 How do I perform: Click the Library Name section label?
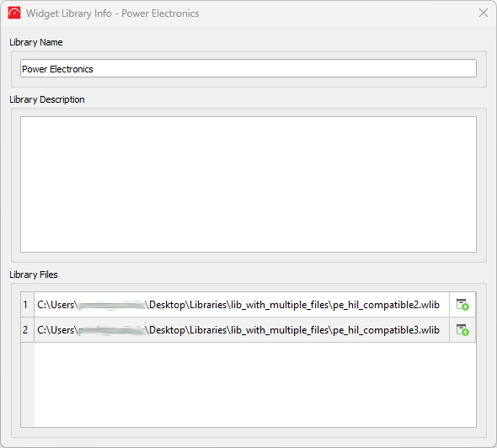[x=36, y=42]
